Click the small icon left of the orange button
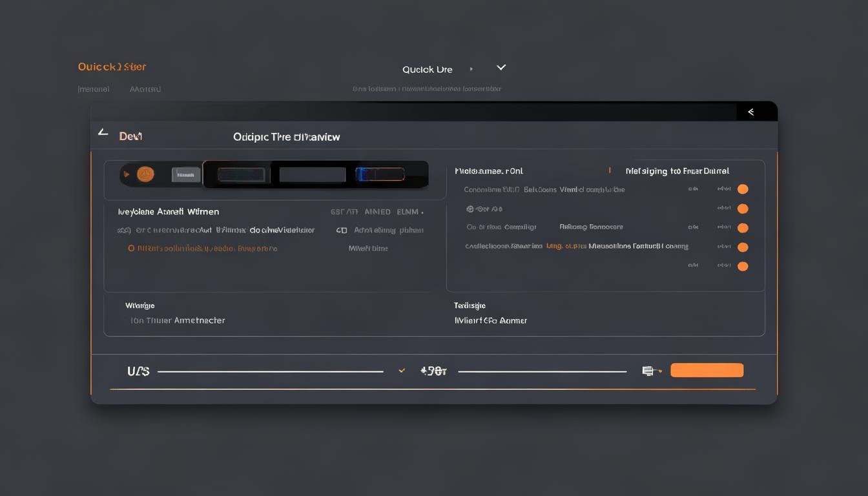Viewport: 868px width, 496px height. point(649,371)
